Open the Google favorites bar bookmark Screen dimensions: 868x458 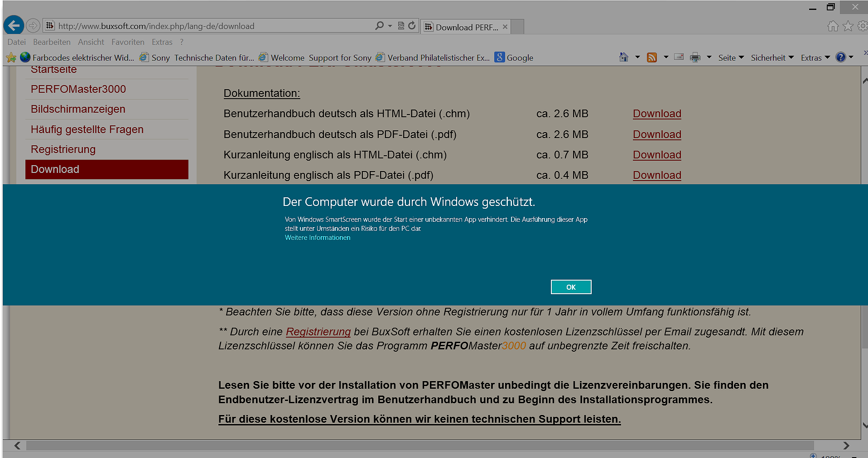514,57
